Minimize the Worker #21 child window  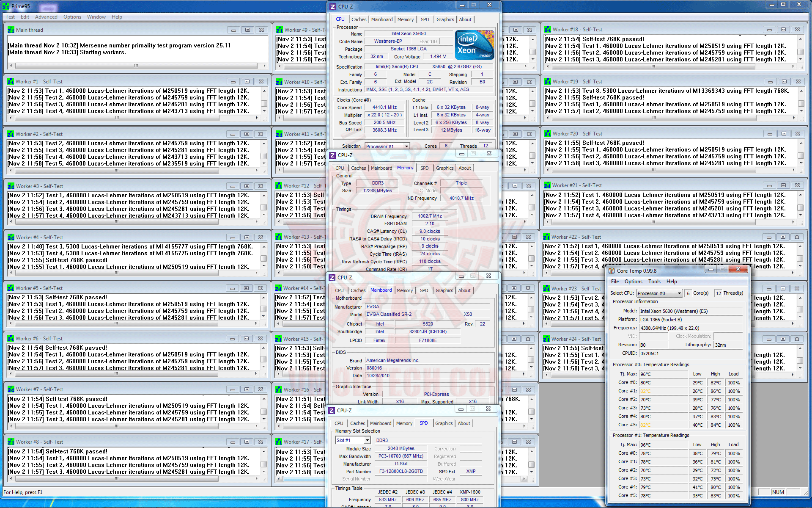click(769, 185)
